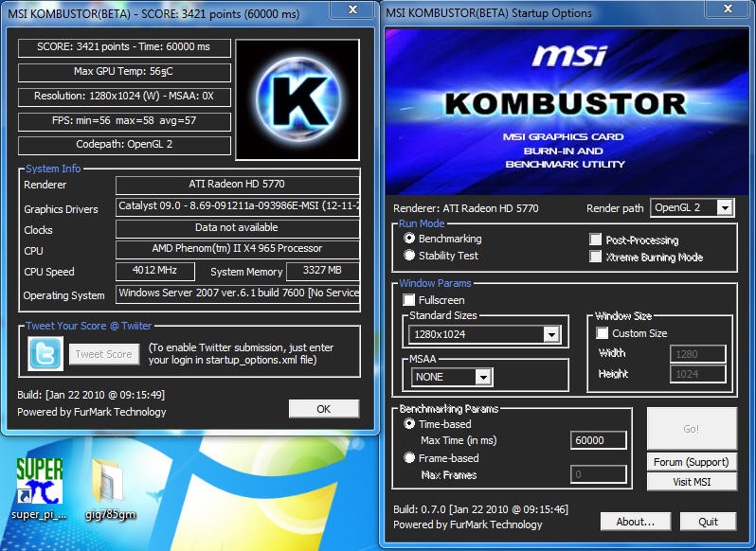Quit the Kombustor startup options
The image size is (756, 551).
point(708,522)
